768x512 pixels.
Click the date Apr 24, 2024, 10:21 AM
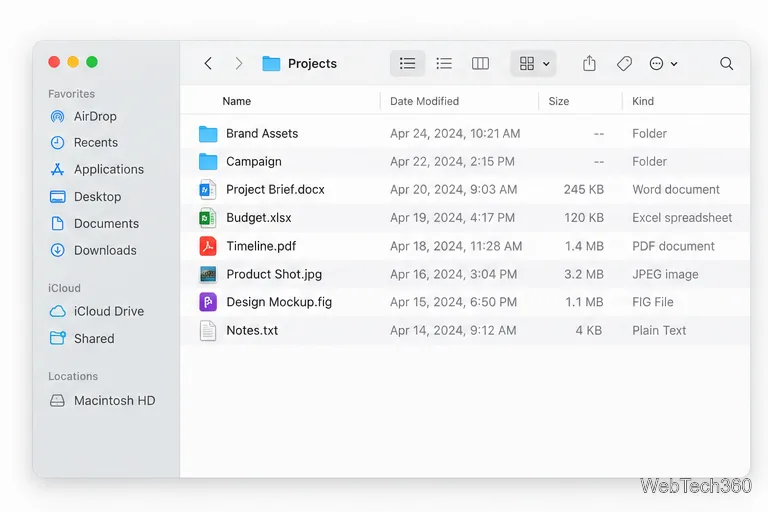(455, 133)
